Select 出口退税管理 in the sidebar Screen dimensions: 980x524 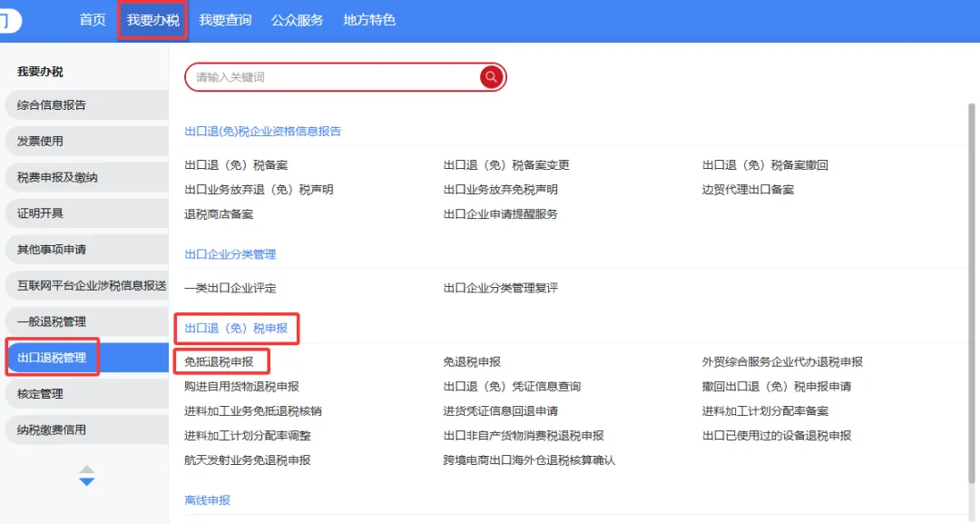click(x=52, y=358)
